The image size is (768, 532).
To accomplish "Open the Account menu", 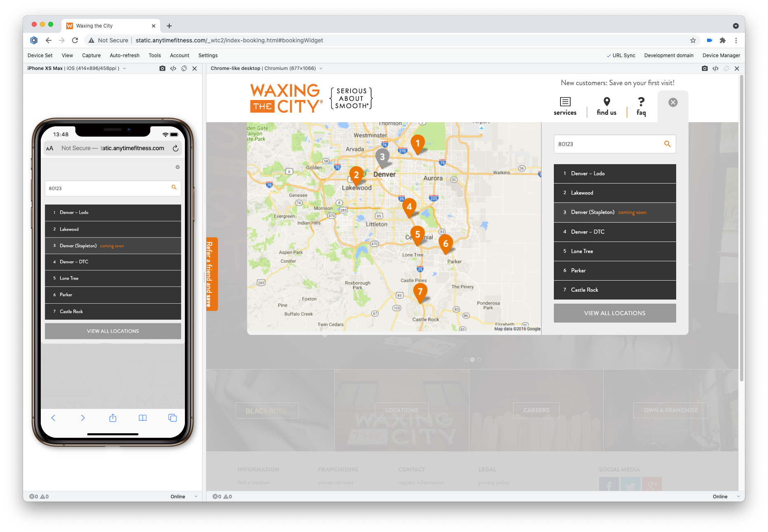I will [x=180, y=56].
